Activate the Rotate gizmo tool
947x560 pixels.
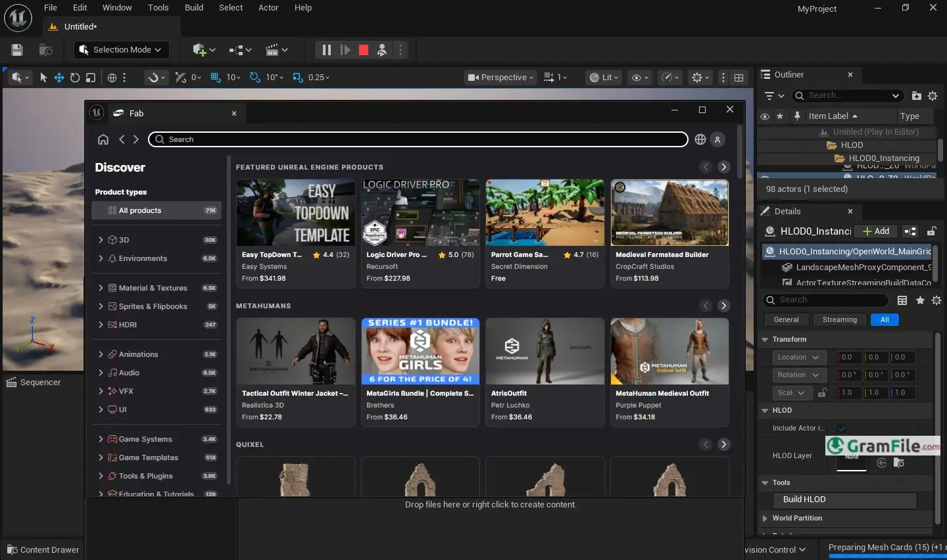(x=75, y=78)
